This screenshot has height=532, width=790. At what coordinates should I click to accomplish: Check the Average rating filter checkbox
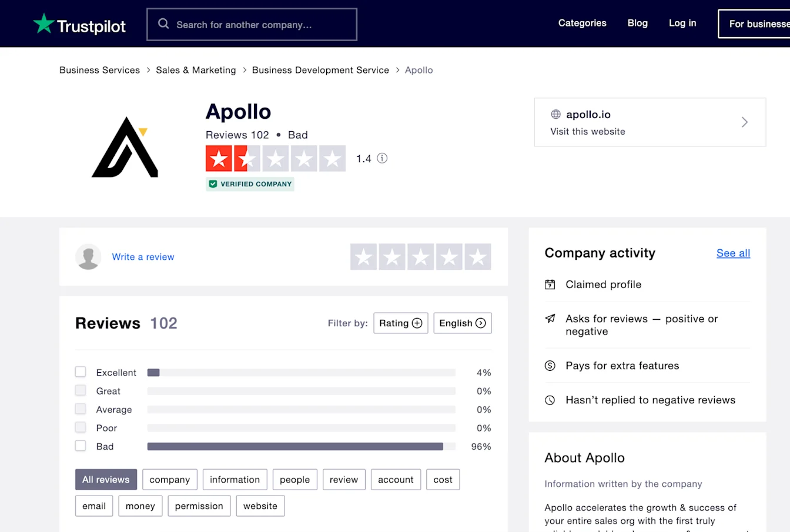(x=81, y=409)
